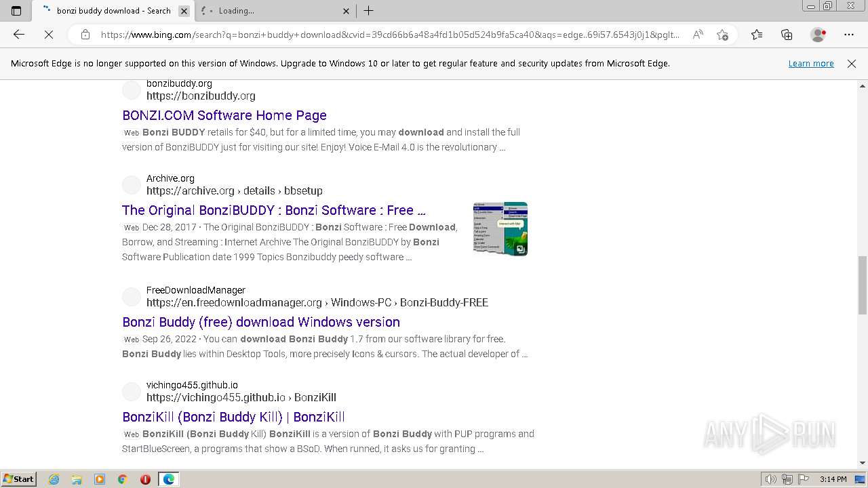Open Edge Settings and more menu
Image resolution: width=868 pixels, height=488 pixels.
[x=849, y=35]
